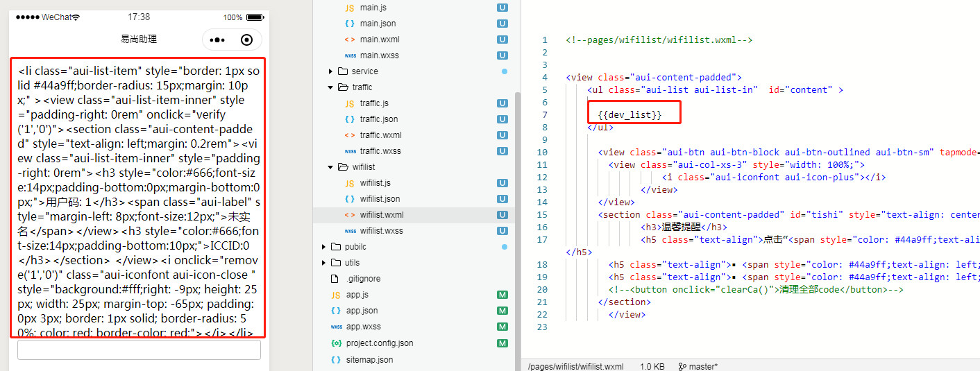
Task: Open traffic.js file
Action: tap(374, 103)
